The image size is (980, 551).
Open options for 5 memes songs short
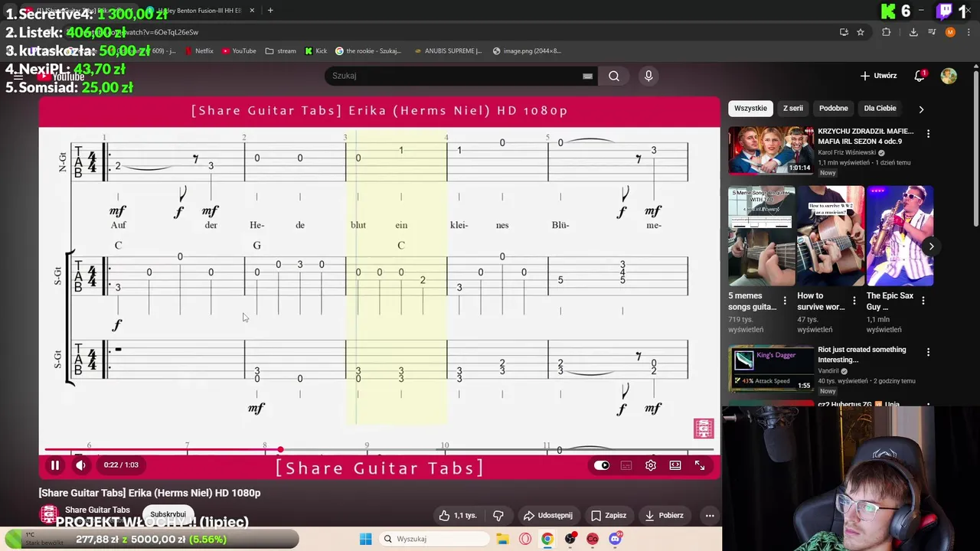(x=785, y=301)
